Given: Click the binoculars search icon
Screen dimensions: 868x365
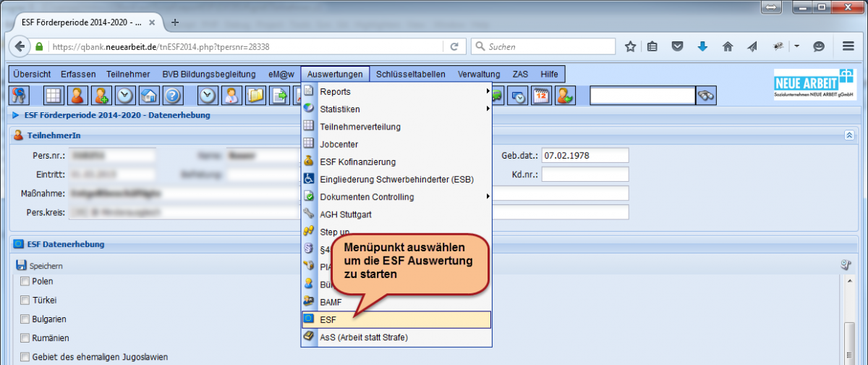Looking at the screenshot, I should 706,96.
